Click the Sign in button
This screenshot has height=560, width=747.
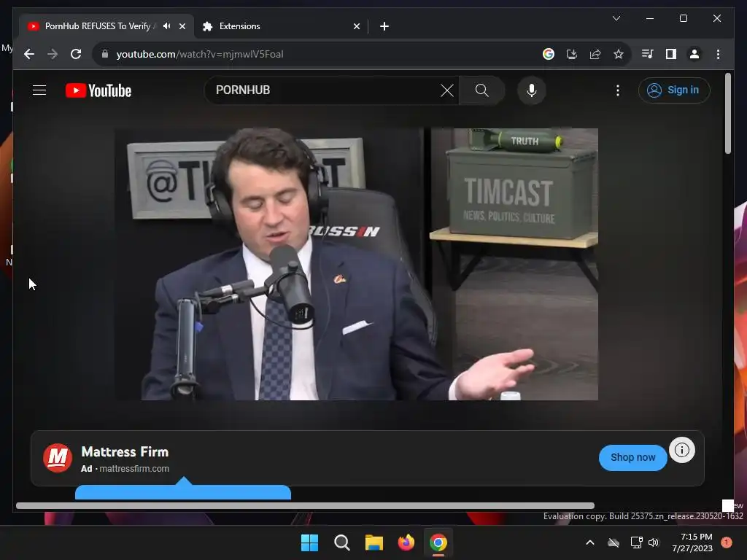pyautogui.click(x=674, y=90)
